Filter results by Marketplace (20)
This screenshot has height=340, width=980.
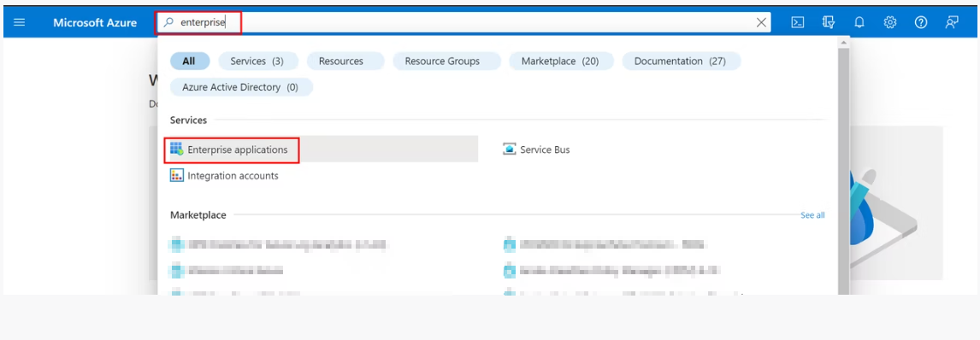coord(560,62)
